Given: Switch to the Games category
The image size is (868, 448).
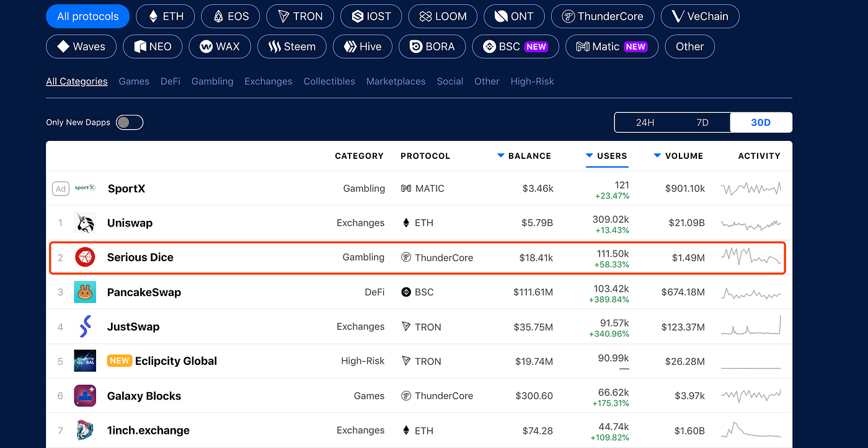Looking at the screenshot, I should click(x=134, y=81).
